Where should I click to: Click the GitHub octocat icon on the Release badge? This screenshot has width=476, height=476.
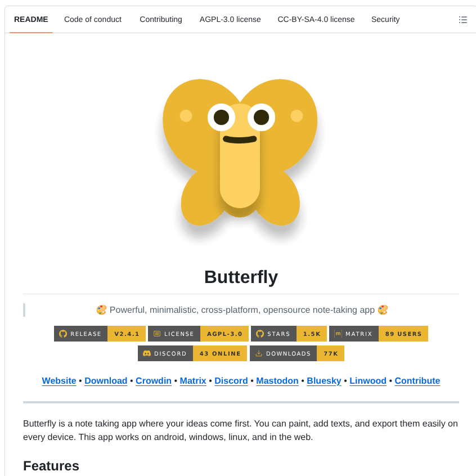pyautogui.click(x=62, y=334)
